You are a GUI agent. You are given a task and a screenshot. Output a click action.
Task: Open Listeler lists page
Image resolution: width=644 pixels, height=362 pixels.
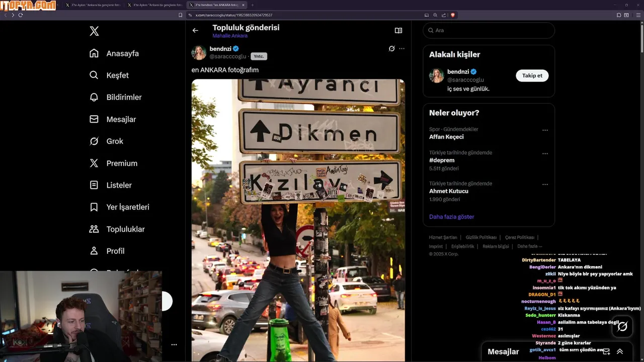pyautogui.click(x=111, y=185)
